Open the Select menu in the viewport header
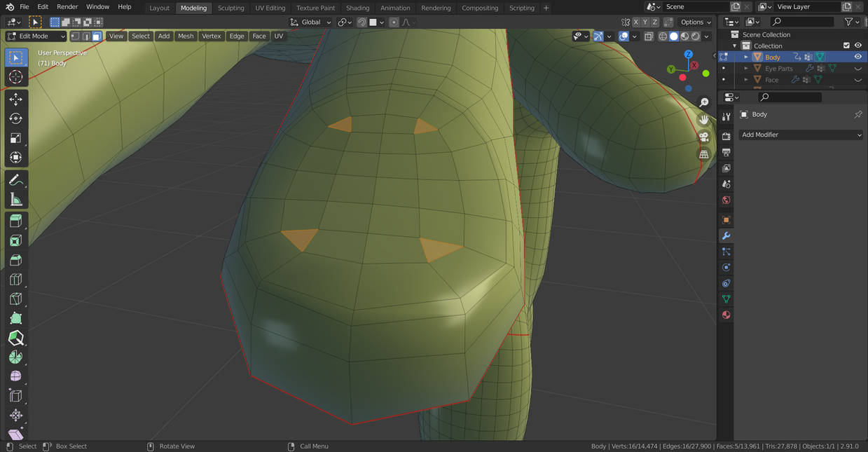This screenshot has height=452, width=868. 141,36
